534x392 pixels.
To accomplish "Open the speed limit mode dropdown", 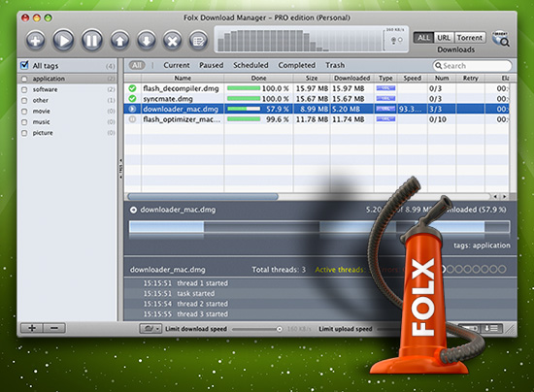I will coord(150,329).
